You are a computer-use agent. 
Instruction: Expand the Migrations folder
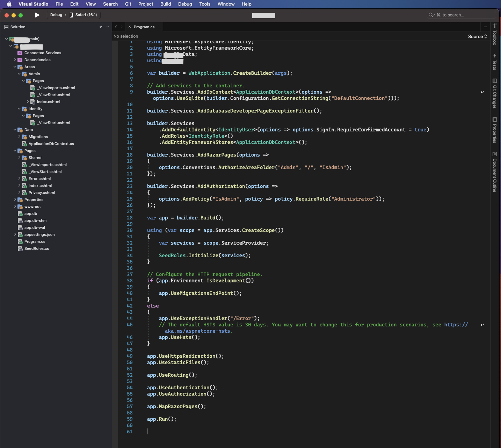coord(19,137)
